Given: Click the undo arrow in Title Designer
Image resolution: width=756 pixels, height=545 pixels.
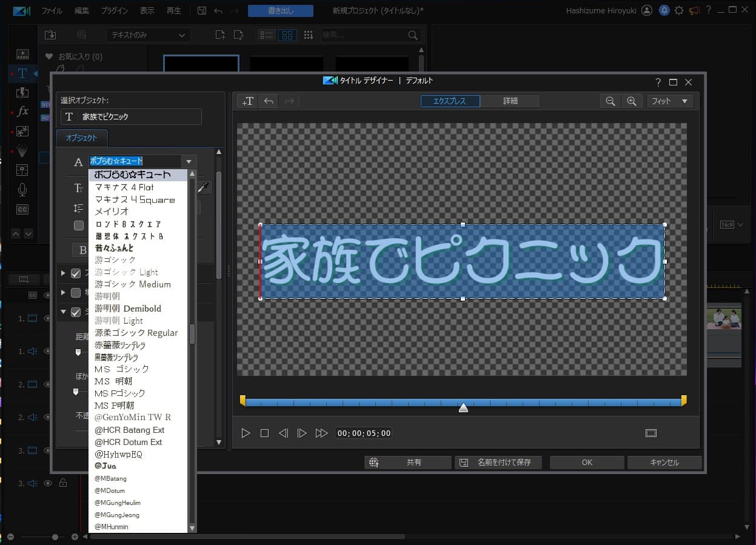Looking at the screenshot, I should point(268,101).
